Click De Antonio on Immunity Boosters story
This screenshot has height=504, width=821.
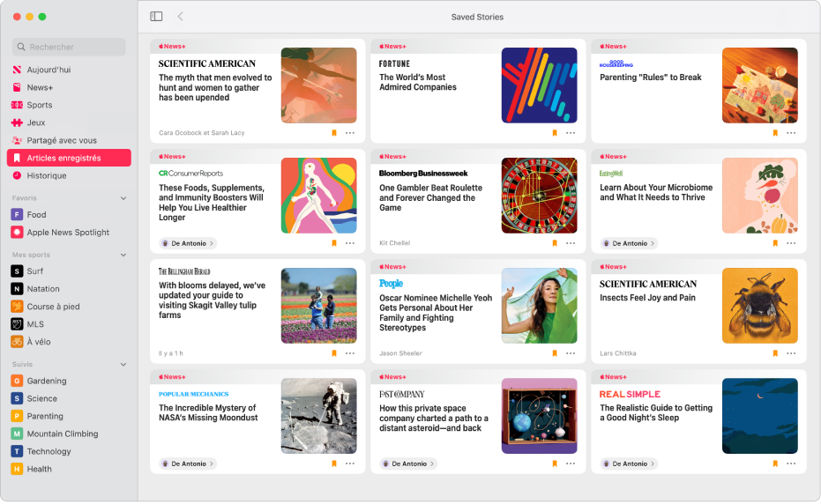point(188,243)
